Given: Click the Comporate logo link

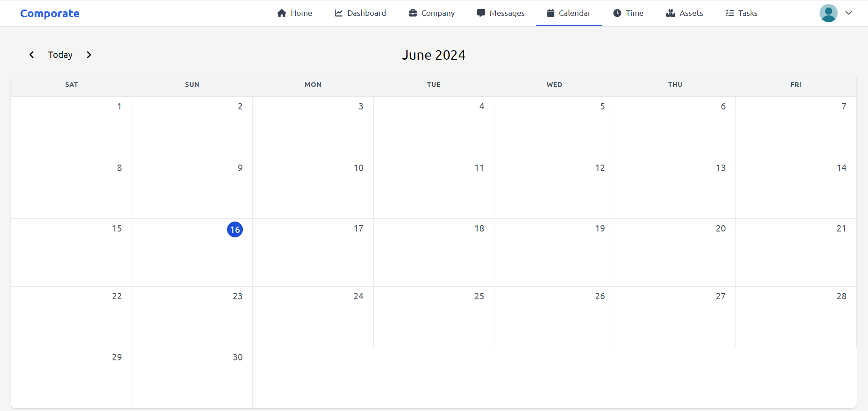Looking at the screenshot, I should (50, 14).
